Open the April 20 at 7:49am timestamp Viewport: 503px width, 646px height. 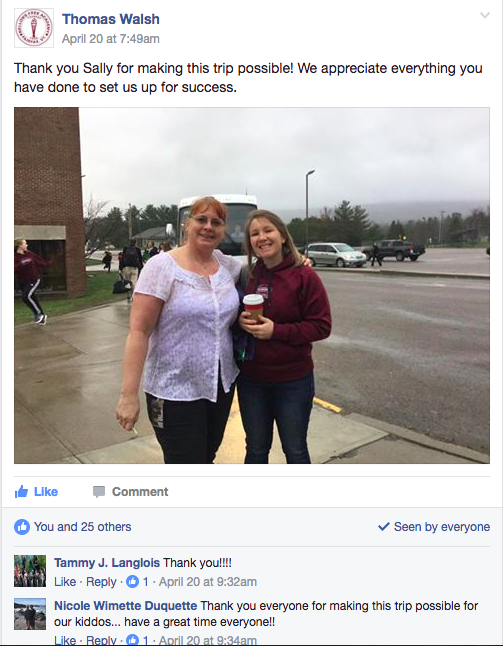click(111, 39)
